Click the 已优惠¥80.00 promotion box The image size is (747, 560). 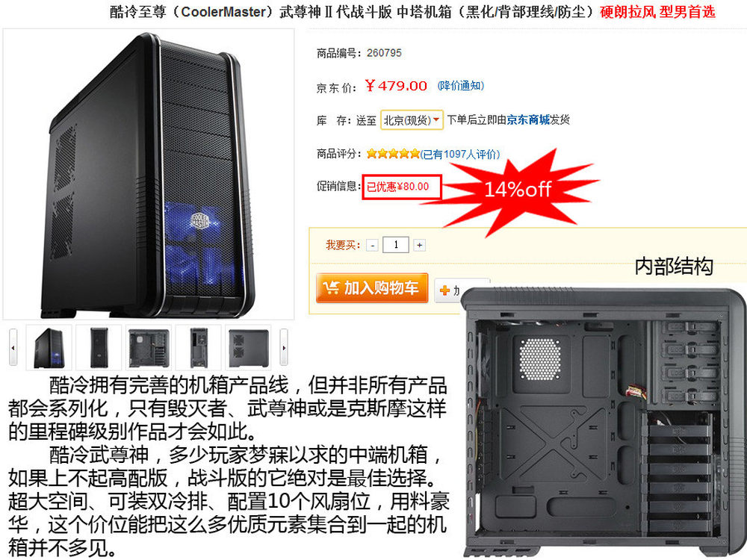[402, 187]
